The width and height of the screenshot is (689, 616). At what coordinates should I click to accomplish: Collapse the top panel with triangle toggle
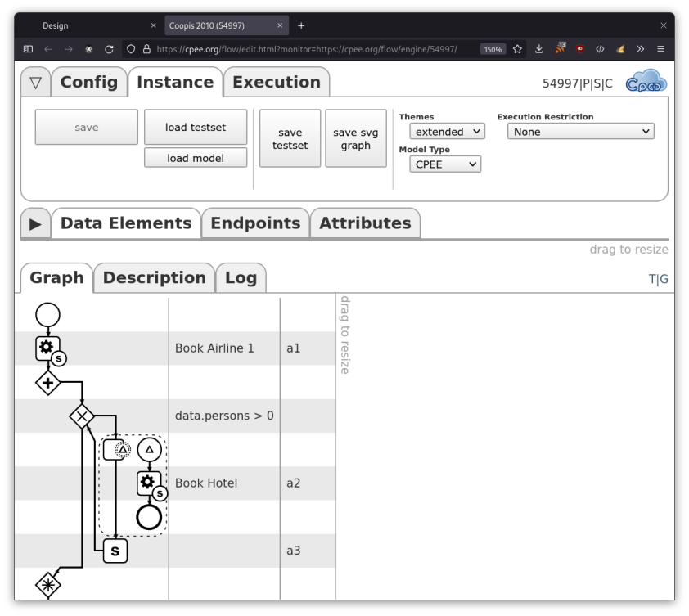click(35, 83)
